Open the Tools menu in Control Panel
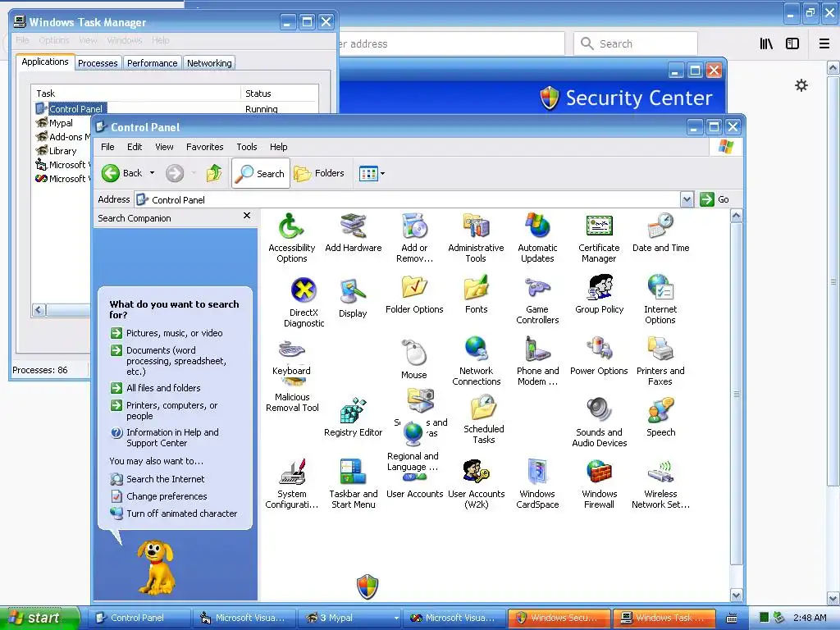The width and height of the screenshot is (840, 630). [x=246, y=147]
